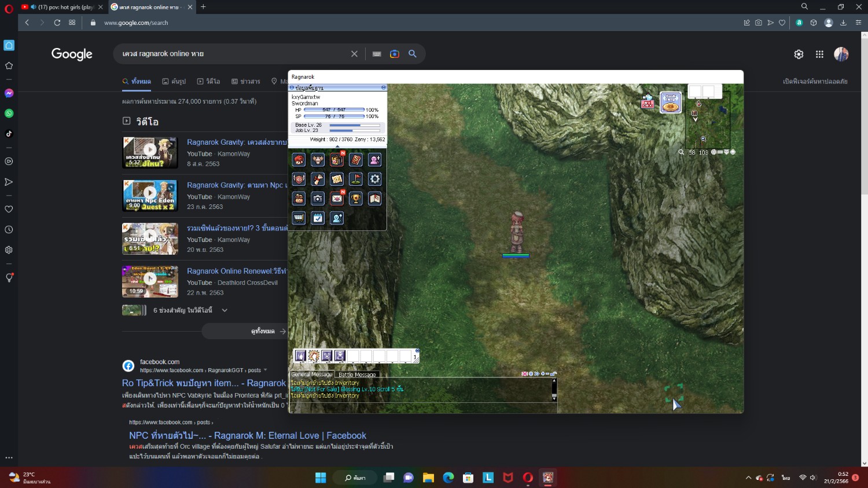Use the third skill in the hotkey bar
Viewport: 868px width, 488px height.
coord(327,355)
